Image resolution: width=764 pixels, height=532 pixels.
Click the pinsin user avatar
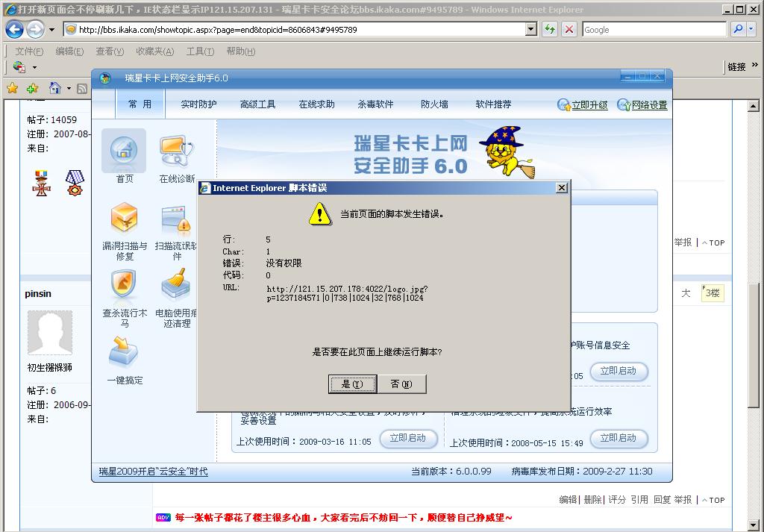click(50, 333)
